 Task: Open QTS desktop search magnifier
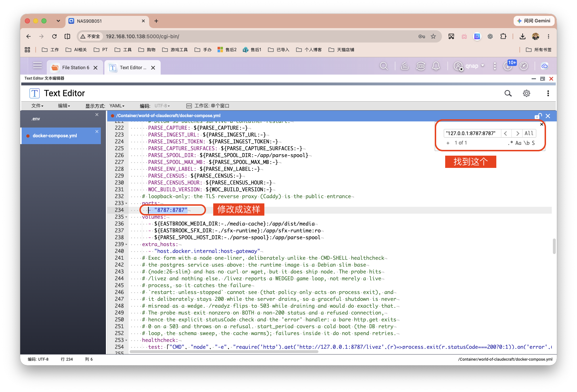click(x=384, y=66)
